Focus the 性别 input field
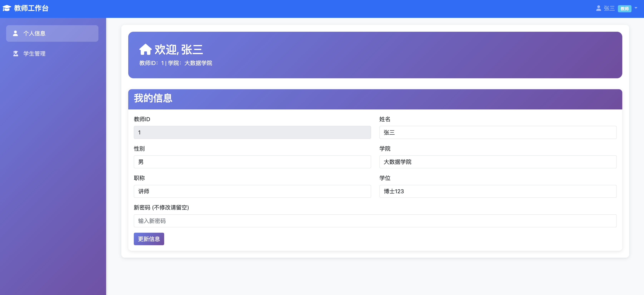This screenshot has width=644, height=295. pos(252,162)
